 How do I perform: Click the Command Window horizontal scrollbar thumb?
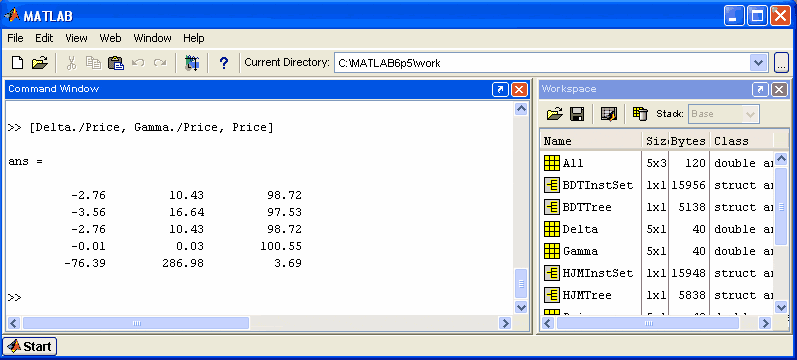(x=136, y=323)
